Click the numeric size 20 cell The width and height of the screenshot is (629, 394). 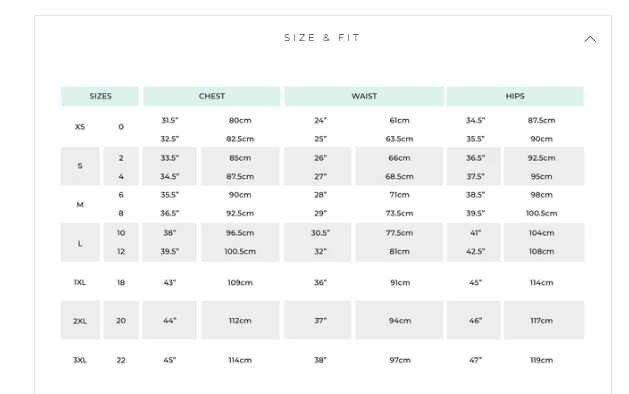click(x=121, y=320)
